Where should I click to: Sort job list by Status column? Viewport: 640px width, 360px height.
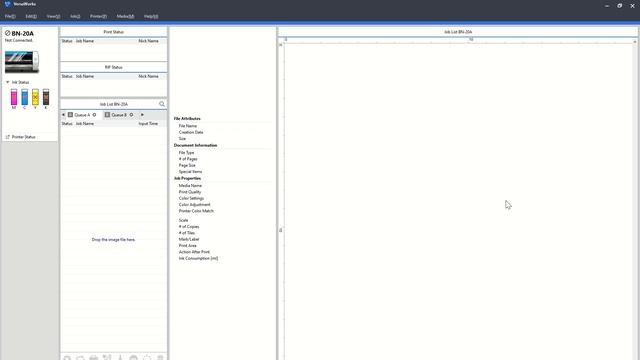point(67,123)
